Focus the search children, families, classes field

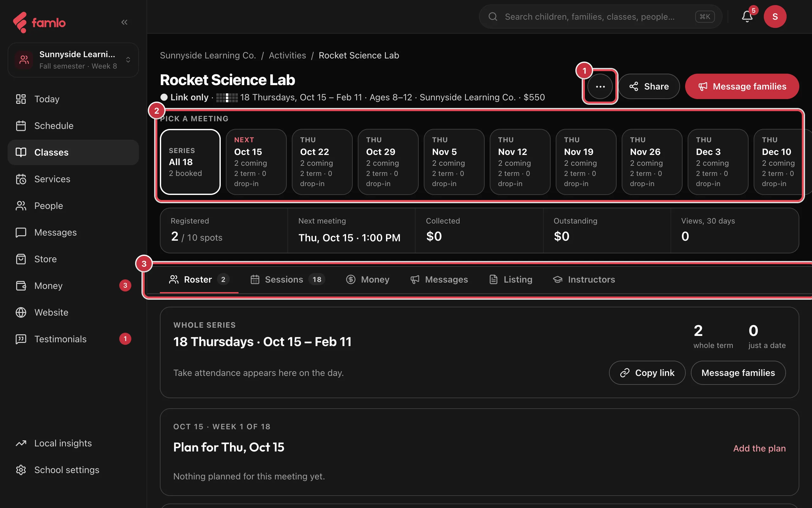click(x=601, y=17)
